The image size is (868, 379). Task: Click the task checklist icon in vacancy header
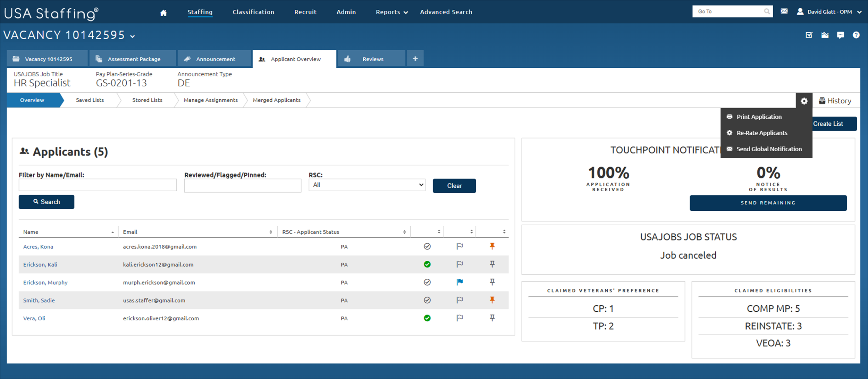click(x=809, y=35)
